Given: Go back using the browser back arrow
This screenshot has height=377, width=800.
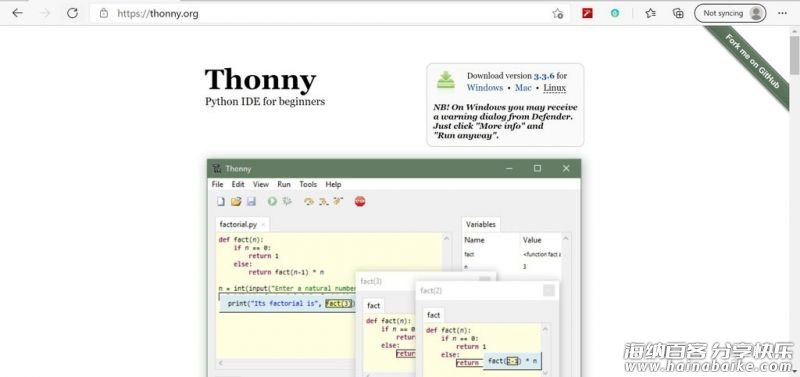Looking at the screenshot, I should point(17,13).
